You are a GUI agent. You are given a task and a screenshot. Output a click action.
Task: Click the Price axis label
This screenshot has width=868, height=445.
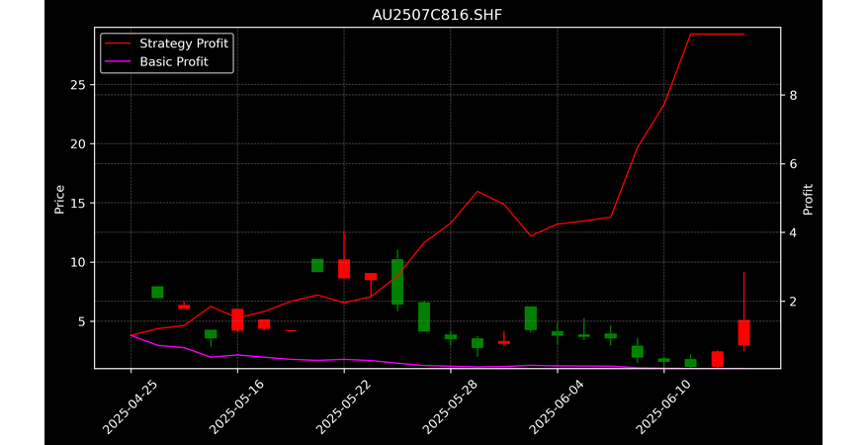[x=59, y=199]
